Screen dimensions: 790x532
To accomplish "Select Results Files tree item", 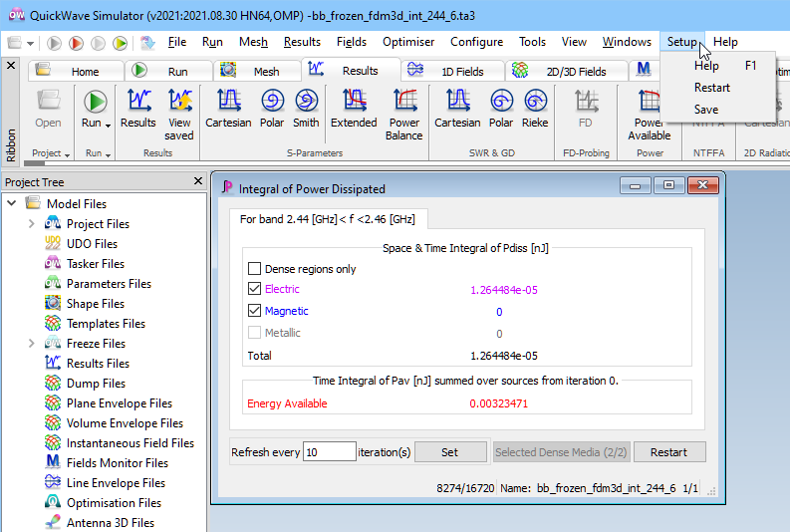I will click(x=98, y=364).
